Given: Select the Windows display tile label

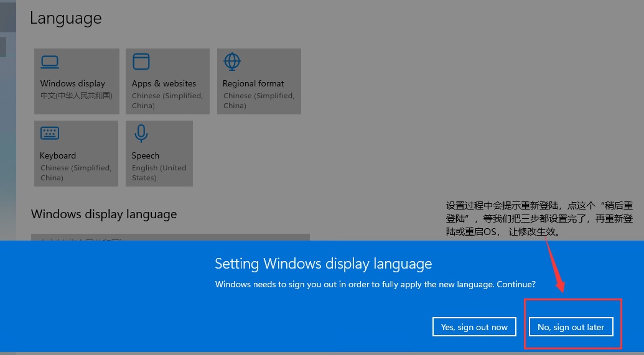Looking at the screenshot, I should [73, 83].
